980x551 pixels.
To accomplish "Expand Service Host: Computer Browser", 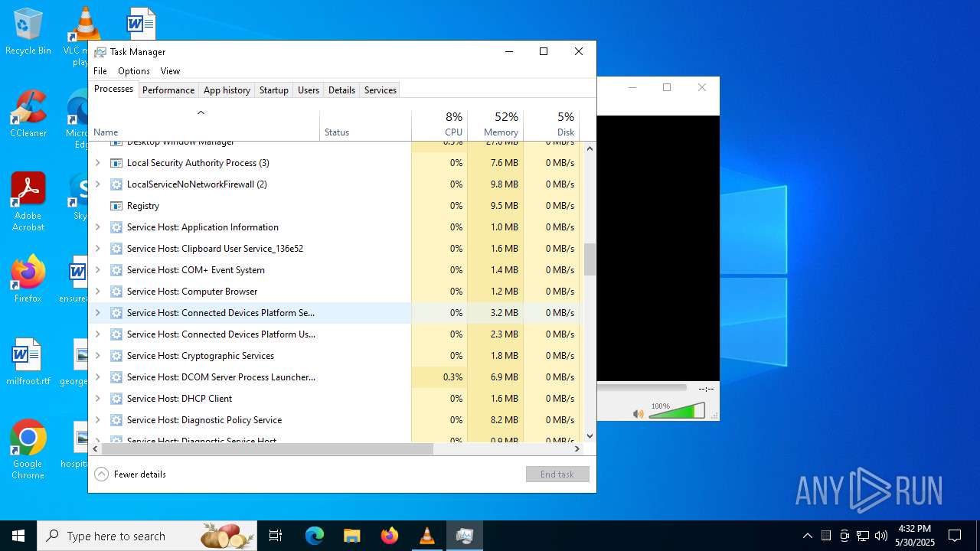I will (97, 292).
